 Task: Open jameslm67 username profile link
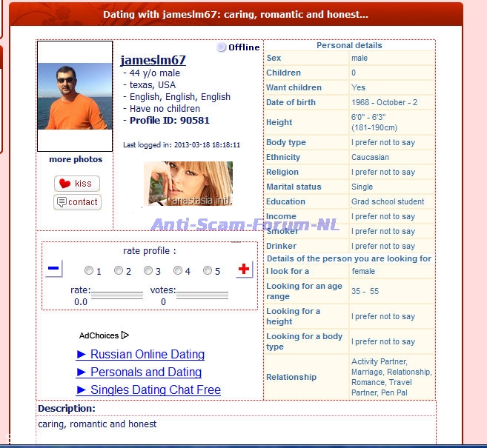click(x=153, y=60)
